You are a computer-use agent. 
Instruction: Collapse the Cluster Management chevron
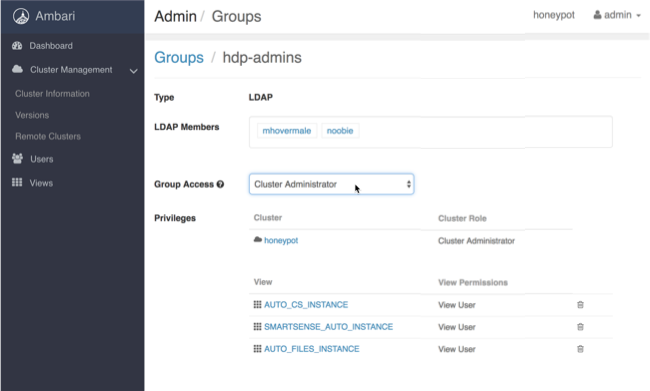[x=133, y=71]
